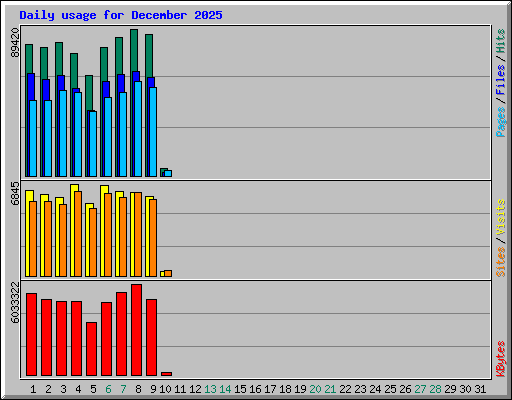Select the orange Sites bar for day 6
Viewport: 512px width, 400px height.
point(108,235)
